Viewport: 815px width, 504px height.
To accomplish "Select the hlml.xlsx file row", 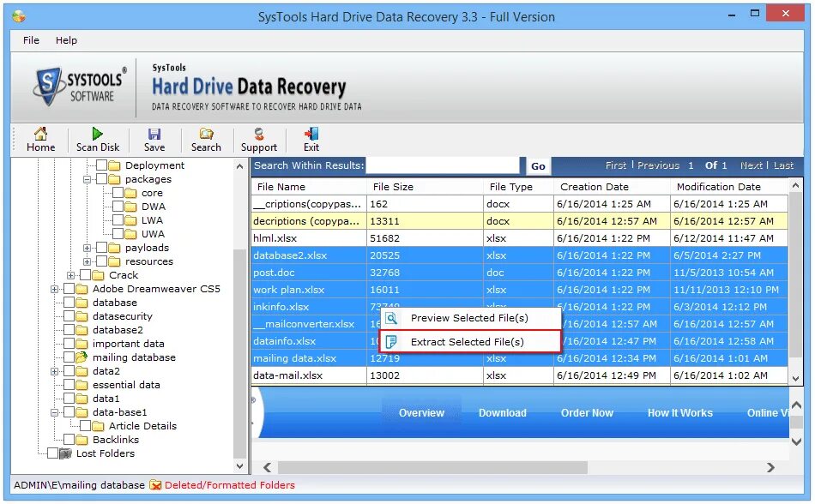I will pyautogui.click(x=520, y=238).
